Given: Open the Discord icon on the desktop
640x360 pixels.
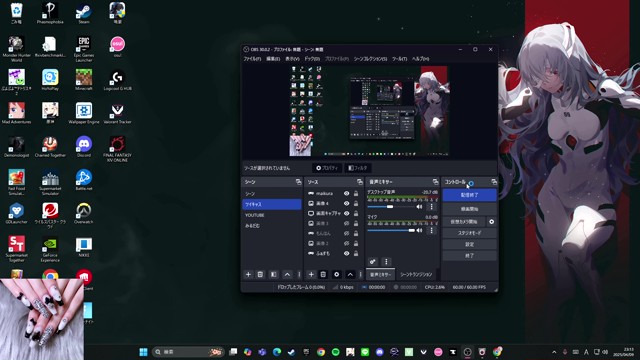Looking at the screenshot, I should [x=84, y=147].
